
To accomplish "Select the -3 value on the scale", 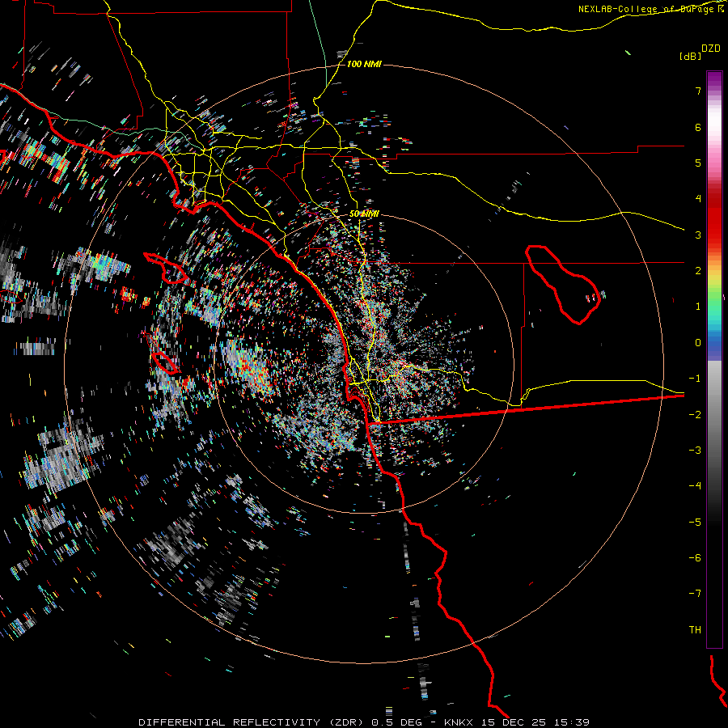I will 695,451.
